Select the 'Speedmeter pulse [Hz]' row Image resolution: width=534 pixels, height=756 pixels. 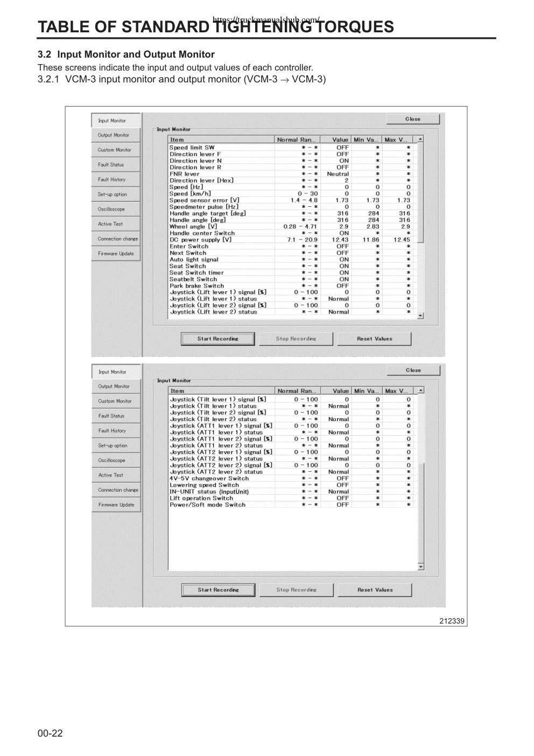point(292,207)
